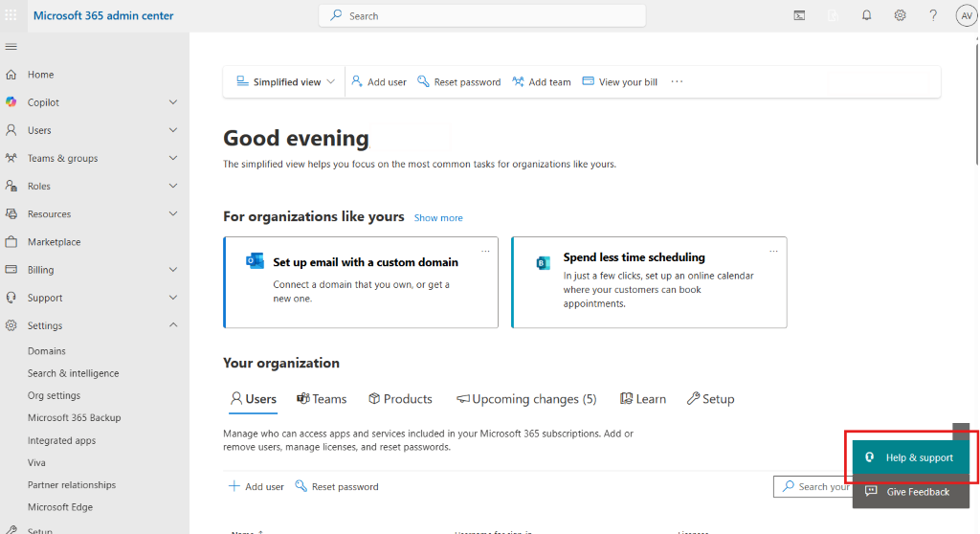Open settings gear in top header
The height and width of the screenshot is (534, 980).
coord(900,15)
